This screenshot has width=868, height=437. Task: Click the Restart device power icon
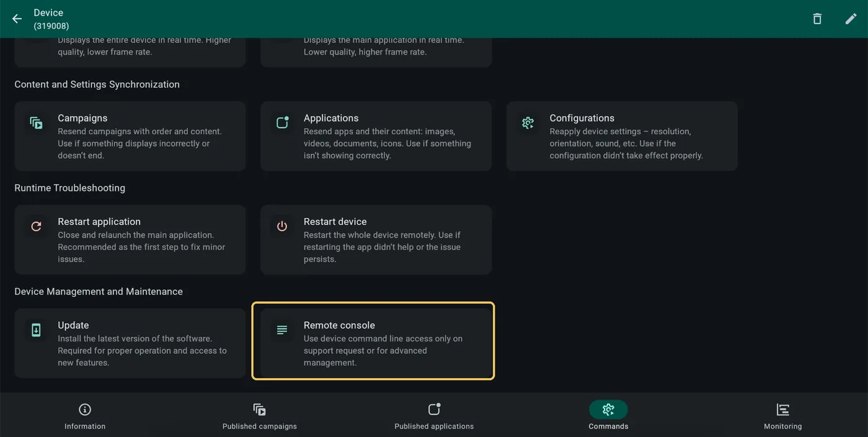point(282,226)
